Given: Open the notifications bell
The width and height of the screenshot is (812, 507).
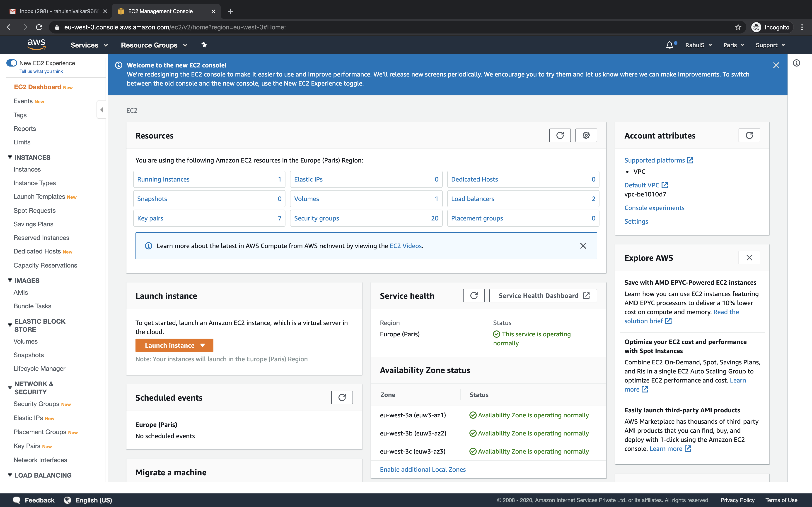Looking at the screenshot, I should coord(669,45).
